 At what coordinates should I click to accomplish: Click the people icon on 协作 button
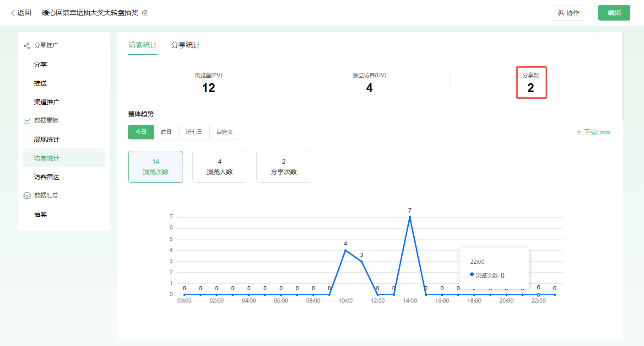(x=561, y=13)
